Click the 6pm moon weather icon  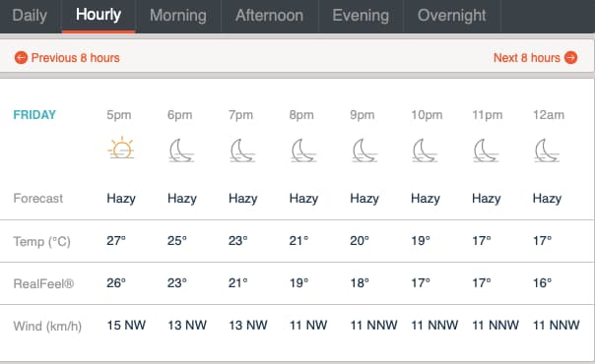tap(181, 151)
